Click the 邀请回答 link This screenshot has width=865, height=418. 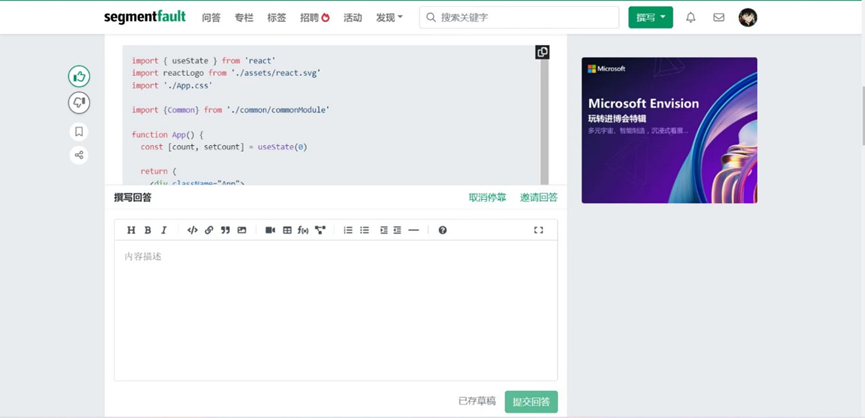538,197
